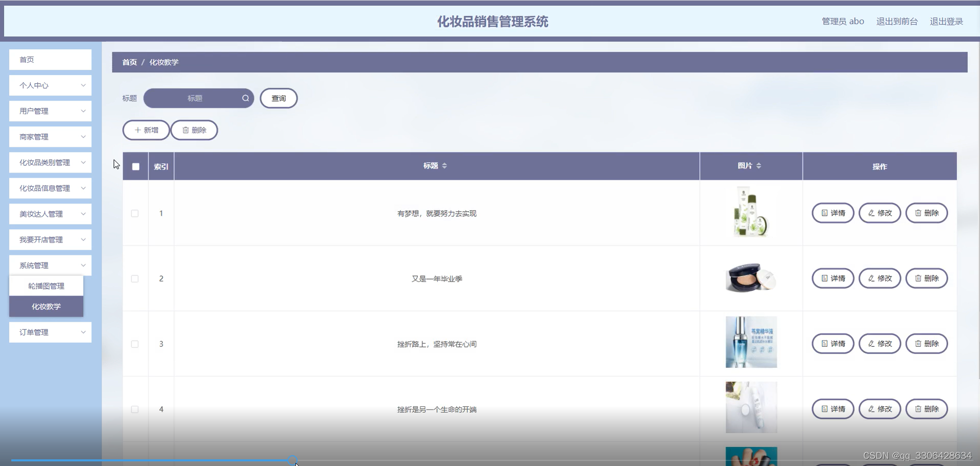Image resolution: width=980 pixels, height=466 pixels.
Task: Click the 退出登录 link
Action: pyautogui.click(x=946, y=21)
